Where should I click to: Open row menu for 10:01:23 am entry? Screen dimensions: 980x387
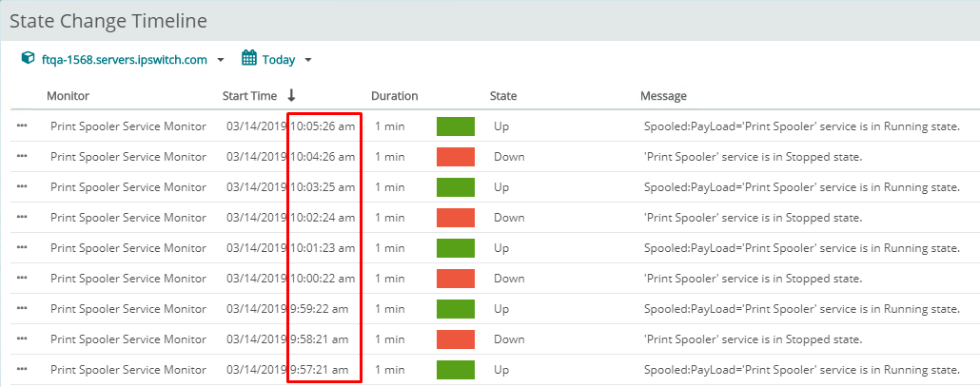point(22,248)
